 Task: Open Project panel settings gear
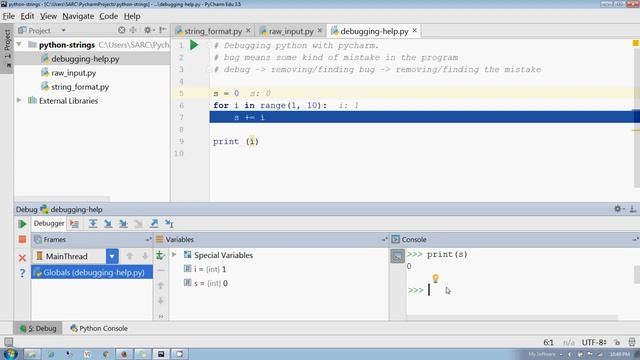148,30
